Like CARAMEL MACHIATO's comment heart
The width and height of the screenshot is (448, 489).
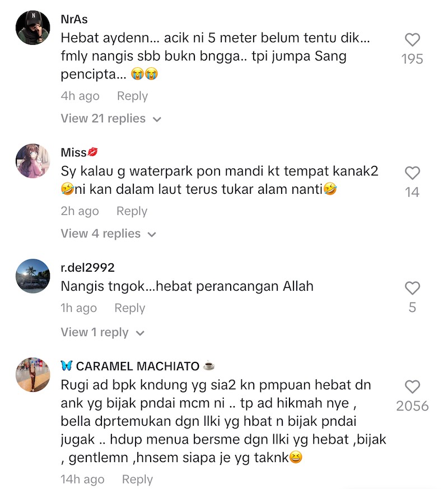[412, 387]
